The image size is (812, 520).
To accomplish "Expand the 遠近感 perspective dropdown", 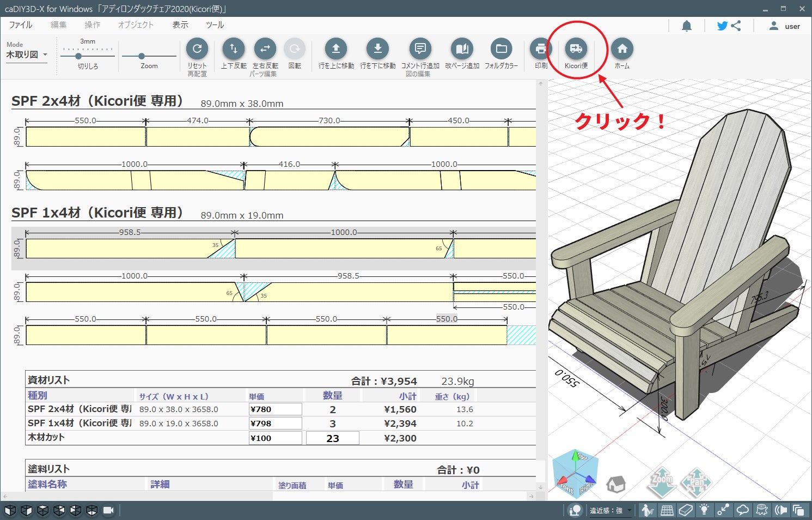I will click(x=629, y=510).
